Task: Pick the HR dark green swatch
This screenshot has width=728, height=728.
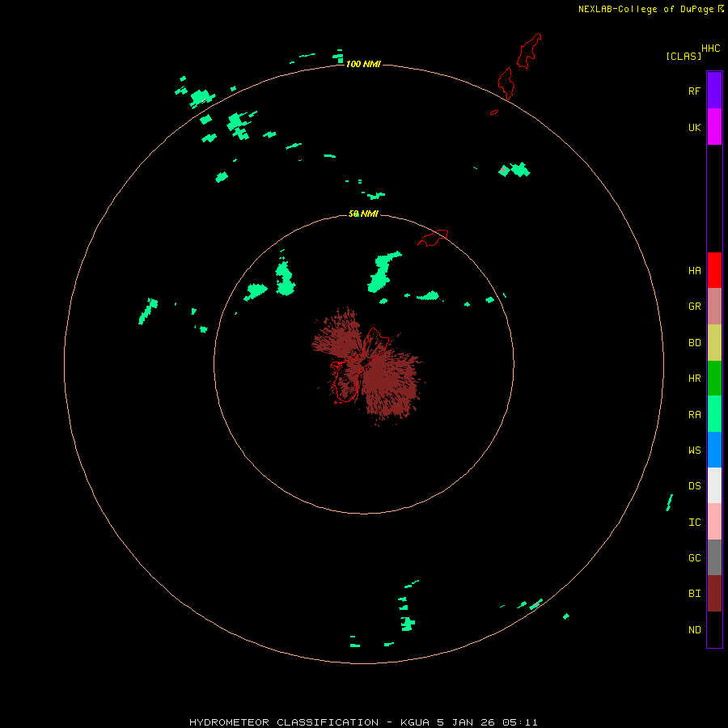Action: 714,379
